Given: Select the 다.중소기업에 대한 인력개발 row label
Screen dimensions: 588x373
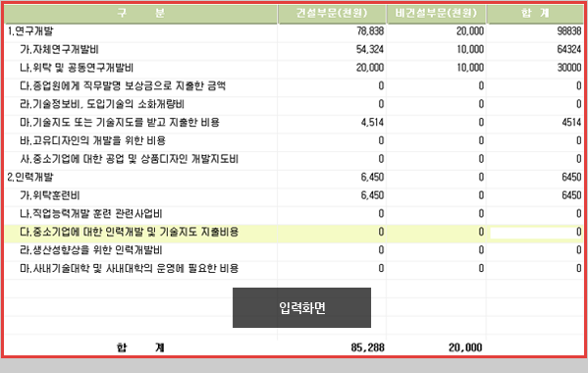Looking at the screenshot, I should (x=129, y=232).
